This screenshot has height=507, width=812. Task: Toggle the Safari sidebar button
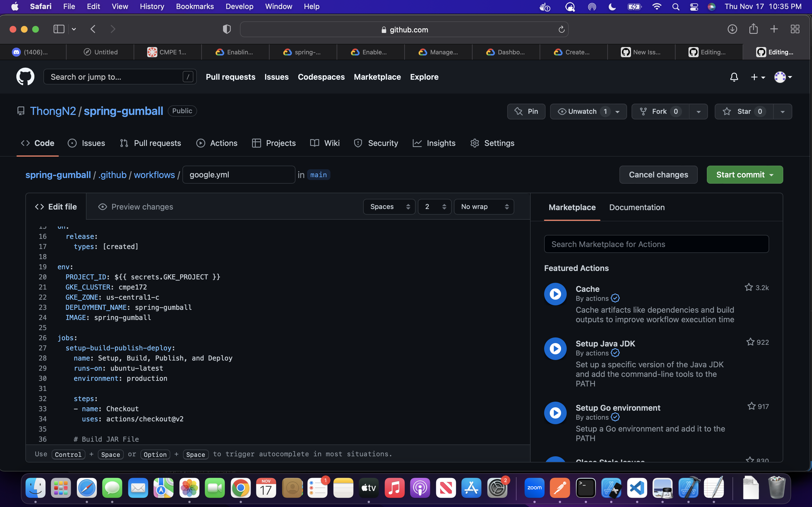(x=59, y=29)
